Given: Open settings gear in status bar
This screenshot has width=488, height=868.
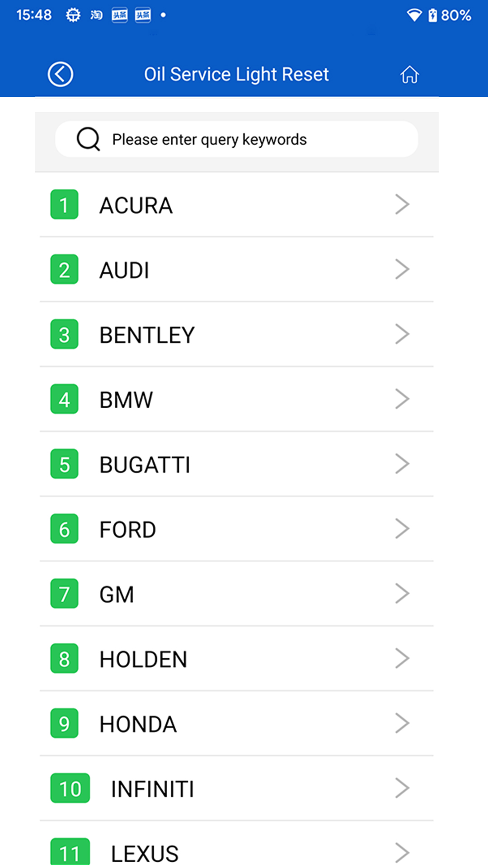Looking at the screenshot, I should 73,15.
